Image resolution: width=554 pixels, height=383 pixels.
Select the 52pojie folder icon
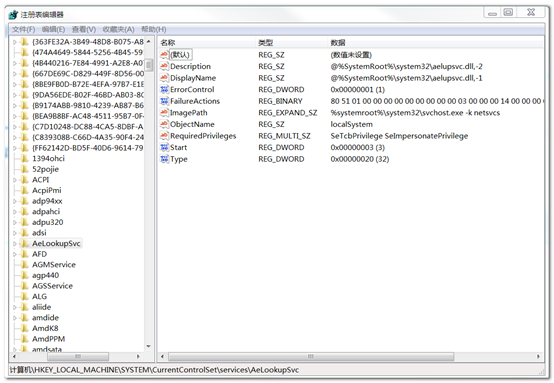24,169
